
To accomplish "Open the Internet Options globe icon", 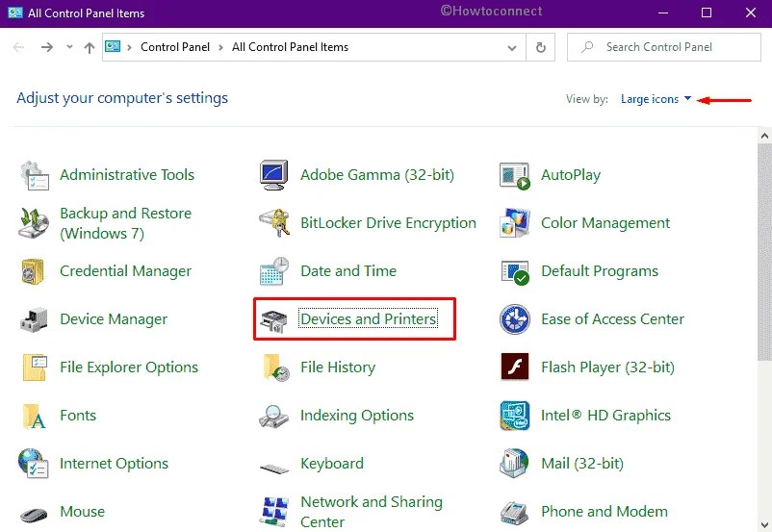I will coord(33,464).
